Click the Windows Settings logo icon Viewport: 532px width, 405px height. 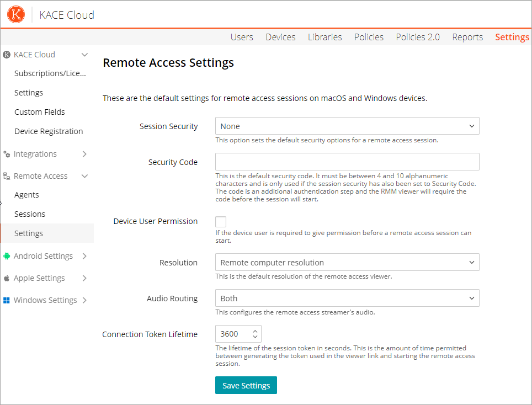[7, 300]
